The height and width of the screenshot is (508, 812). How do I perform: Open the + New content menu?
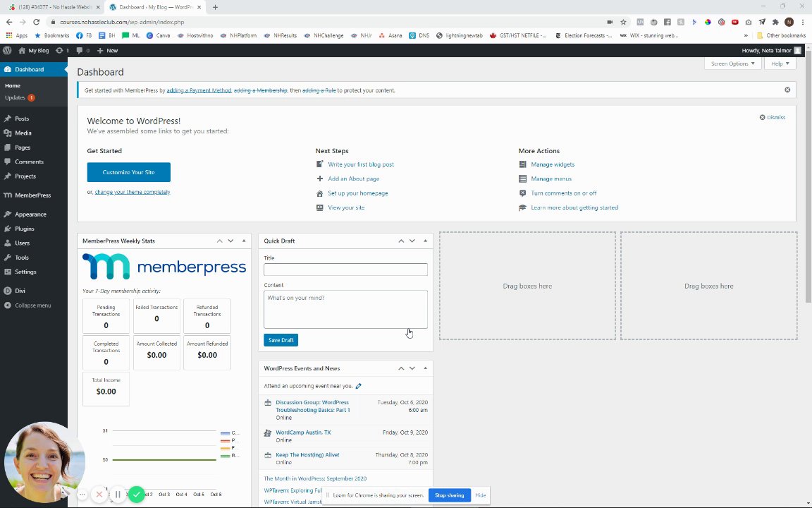pos(107,50)
